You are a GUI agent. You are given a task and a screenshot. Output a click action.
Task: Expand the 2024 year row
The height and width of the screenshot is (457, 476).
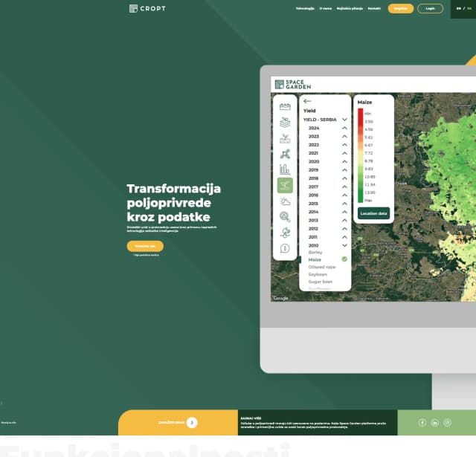click(x=344, y=128)
